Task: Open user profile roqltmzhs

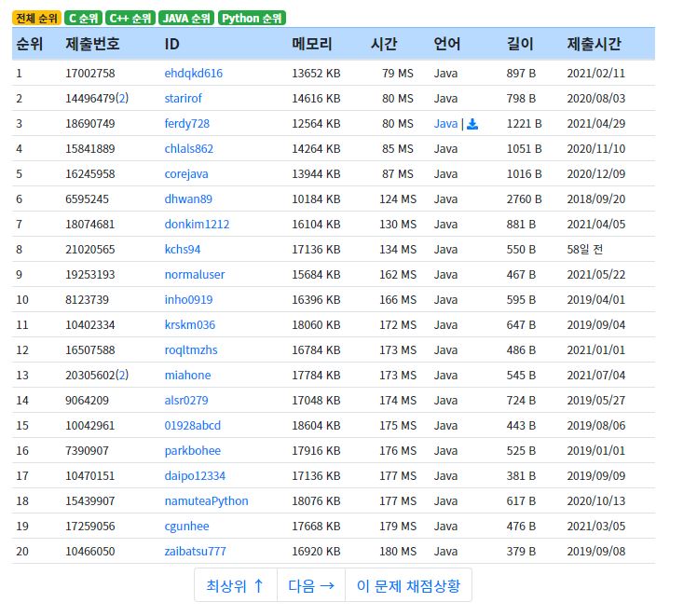Action: (191, 350)
